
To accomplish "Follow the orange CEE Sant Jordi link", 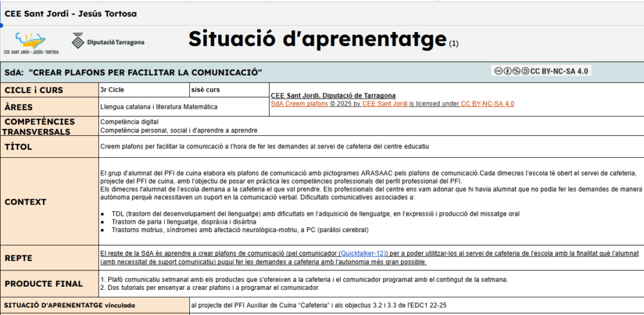I will (x=381, y=103).
